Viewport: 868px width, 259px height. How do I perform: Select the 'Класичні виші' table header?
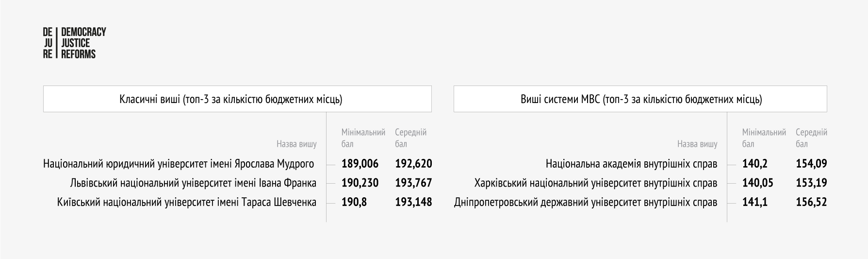pos(237,99)
